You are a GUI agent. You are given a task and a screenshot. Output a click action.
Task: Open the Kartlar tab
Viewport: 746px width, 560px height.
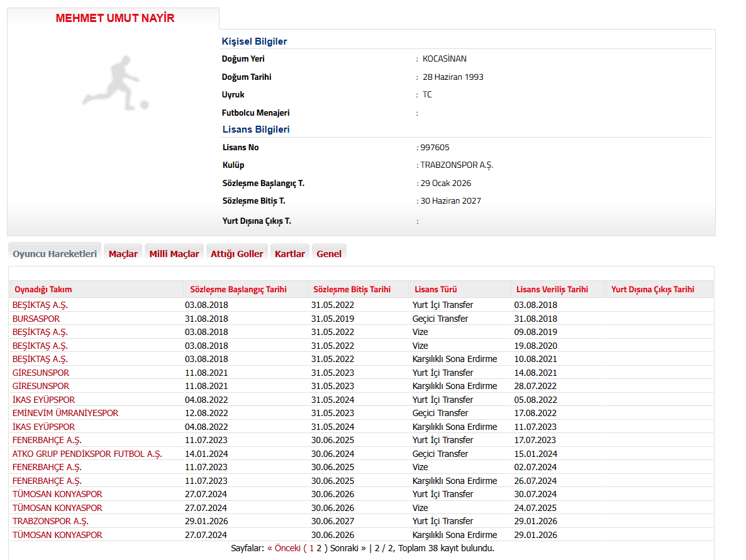(289, 254)
